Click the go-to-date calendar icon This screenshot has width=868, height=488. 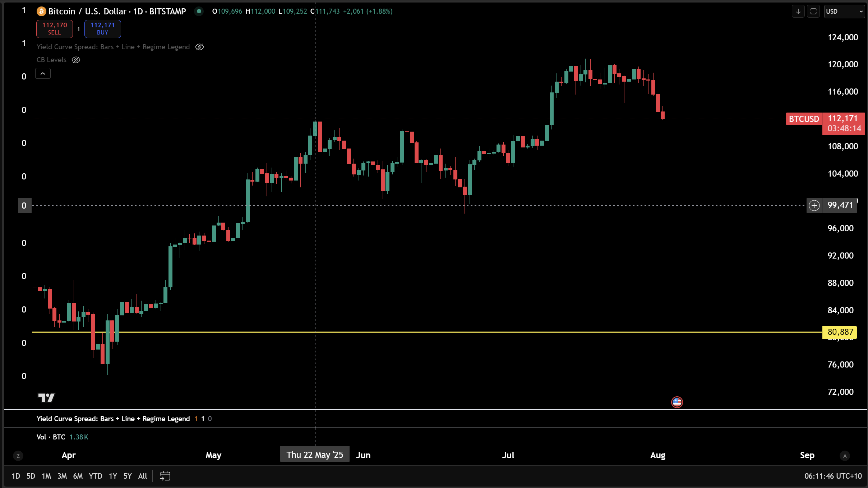(x=165, y=476)
